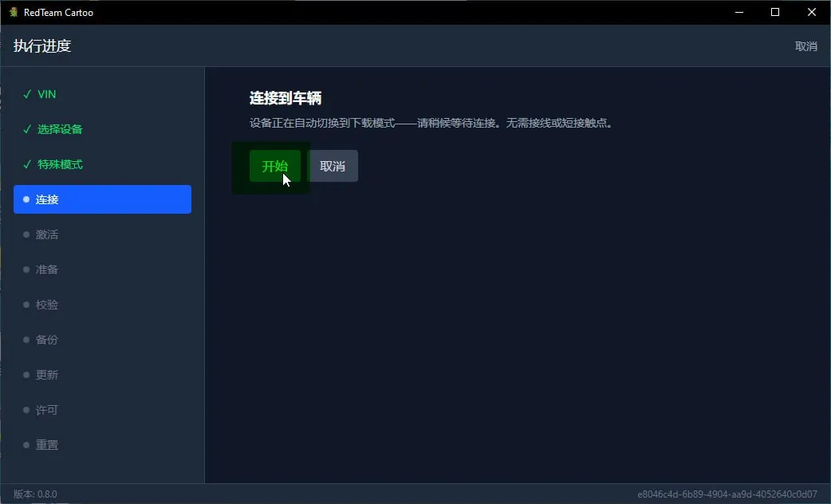
Task: Click the checkmark icon beside VIN
Action: (x=27, y=94)
